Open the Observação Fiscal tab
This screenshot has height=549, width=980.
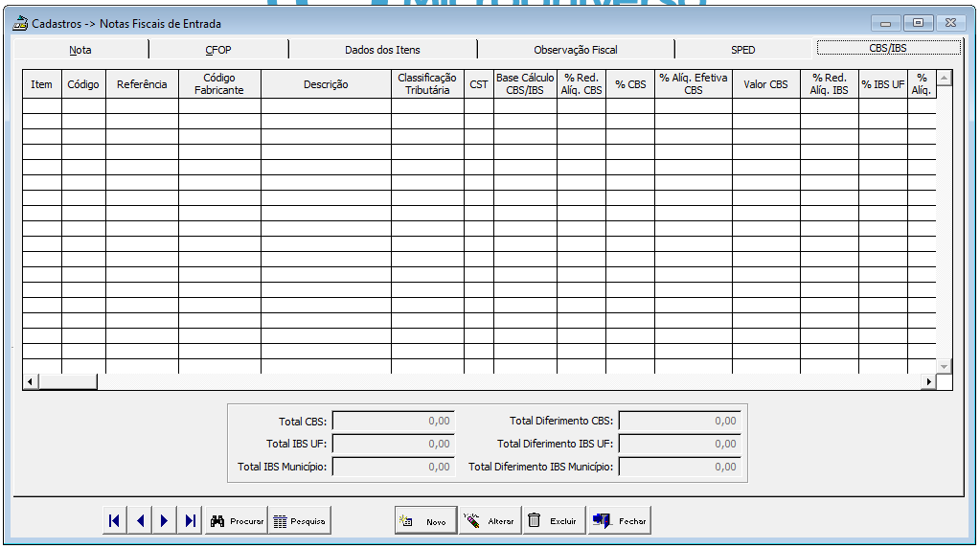tap(576, 50)
